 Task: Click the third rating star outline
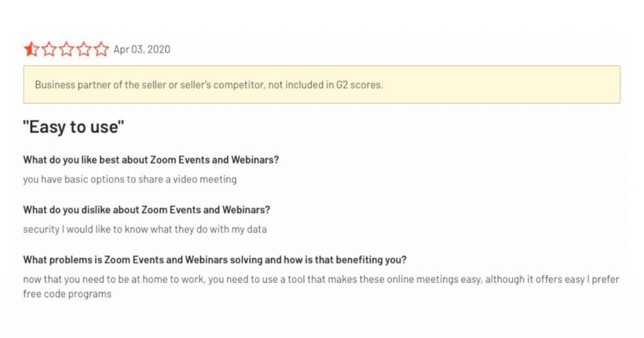(x=67, y=49)
